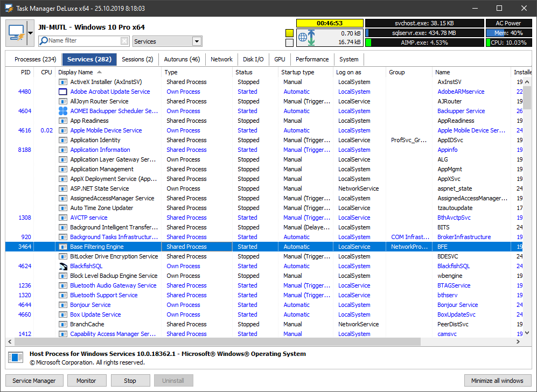Click the 00:46:53 uptime timer
Viewport: 537px width, 392px height.
click(330, 23)
